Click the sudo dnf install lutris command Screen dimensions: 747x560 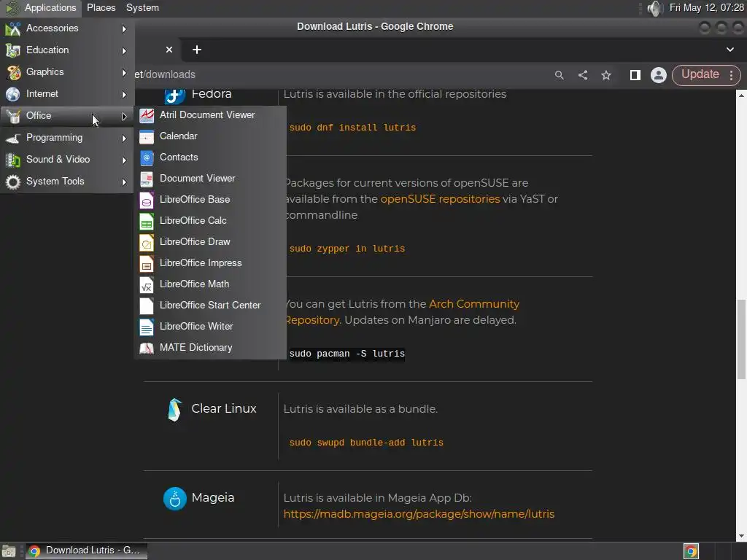[352, 128]
